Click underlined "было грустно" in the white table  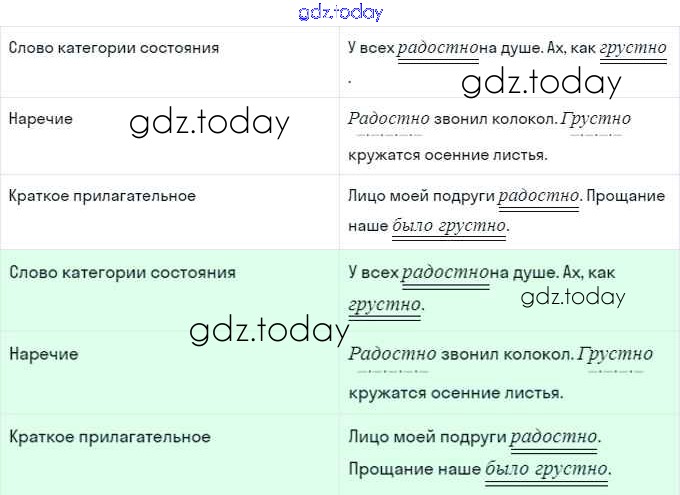(450, 226)
